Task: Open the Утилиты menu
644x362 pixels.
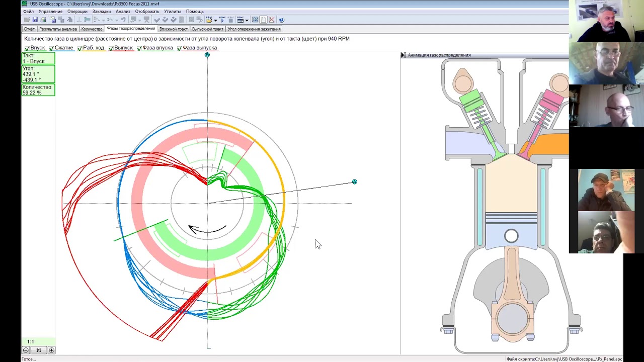Action: pyautogui.click(x=173, y=12)
